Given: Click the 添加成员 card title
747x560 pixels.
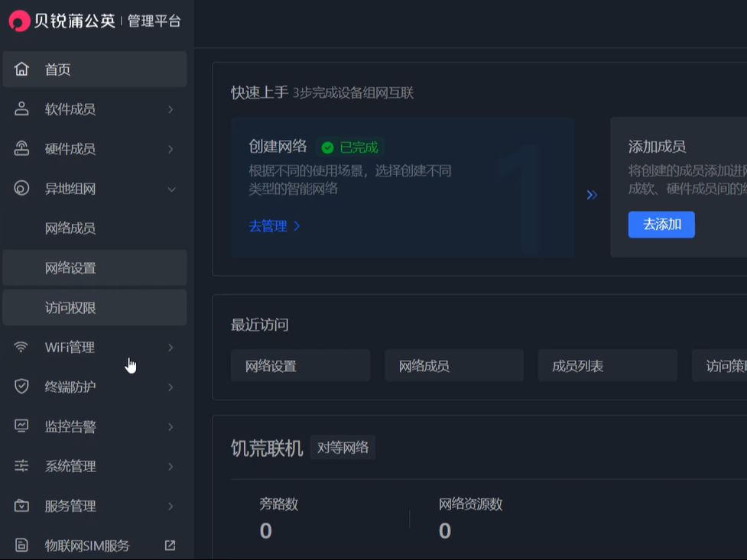Looking at the screenshot, I should (657, 146).
